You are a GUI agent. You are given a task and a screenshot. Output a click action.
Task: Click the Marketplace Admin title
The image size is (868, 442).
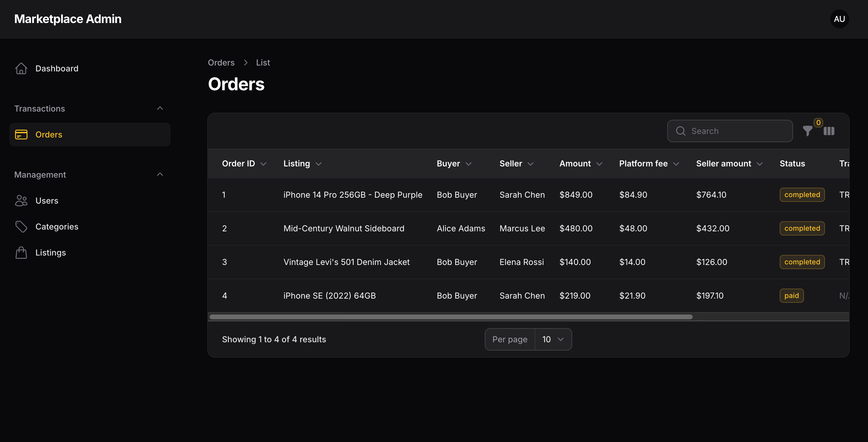(68, 19)
